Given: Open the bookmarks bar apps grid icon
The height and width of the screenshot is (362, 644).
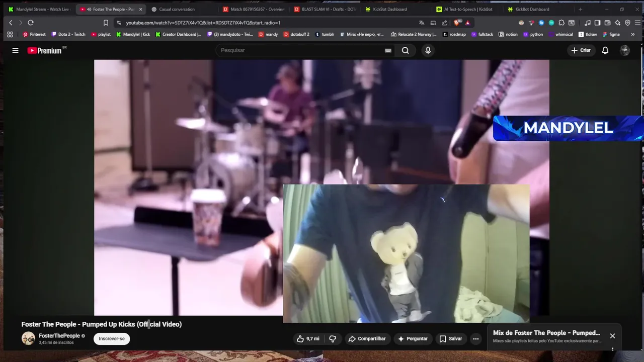Looking at the screenshot, I should (x=10, y=34).
